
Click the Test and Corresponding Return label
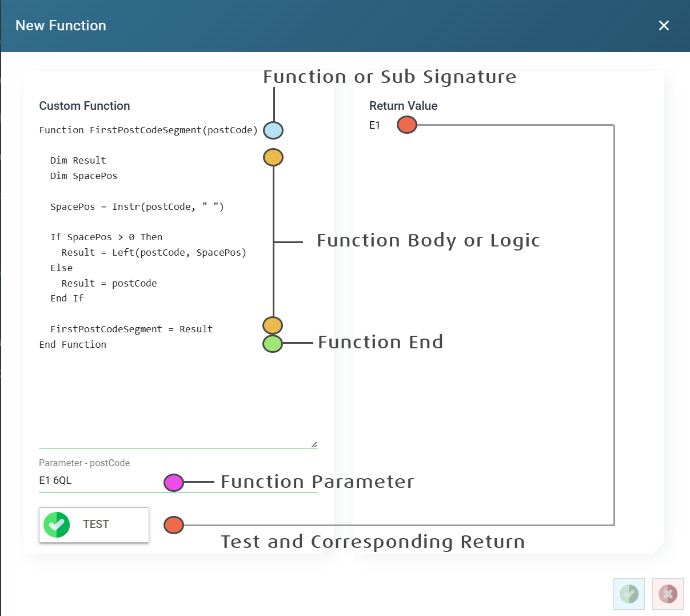373,542
